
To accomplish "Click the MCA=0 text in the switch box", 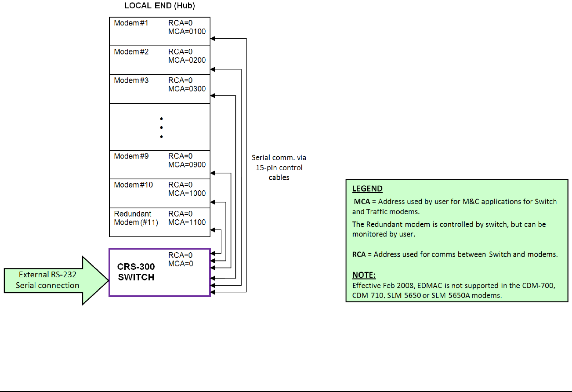I will (181, 264).
